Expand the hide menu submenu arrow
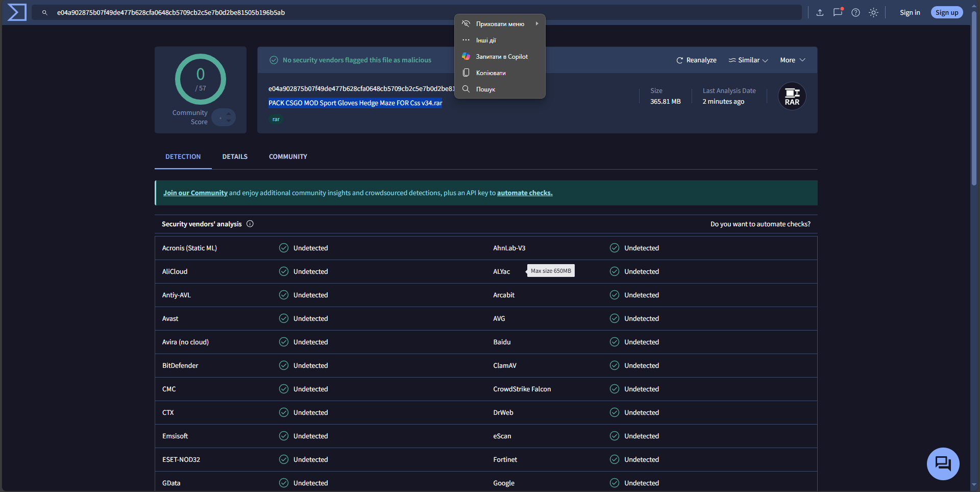980x492 pixels. click(x=537, y=24)
